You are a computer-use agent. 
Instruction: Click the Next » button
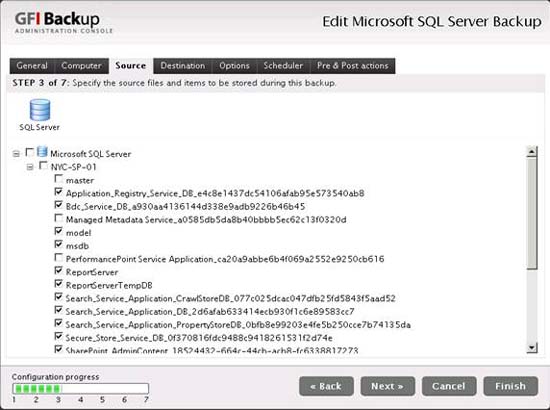point(388,386)
